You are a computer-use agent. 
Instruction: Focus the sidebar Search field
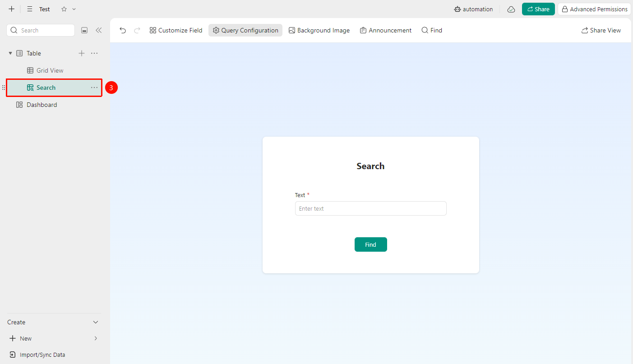pyautogui.click(x=41, y=30)
